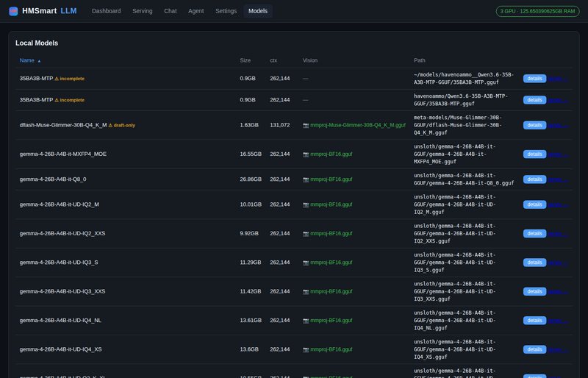Viewport: 588px width, 378px height.
Task: Click the Vision column header
Action: click(310, 60)
